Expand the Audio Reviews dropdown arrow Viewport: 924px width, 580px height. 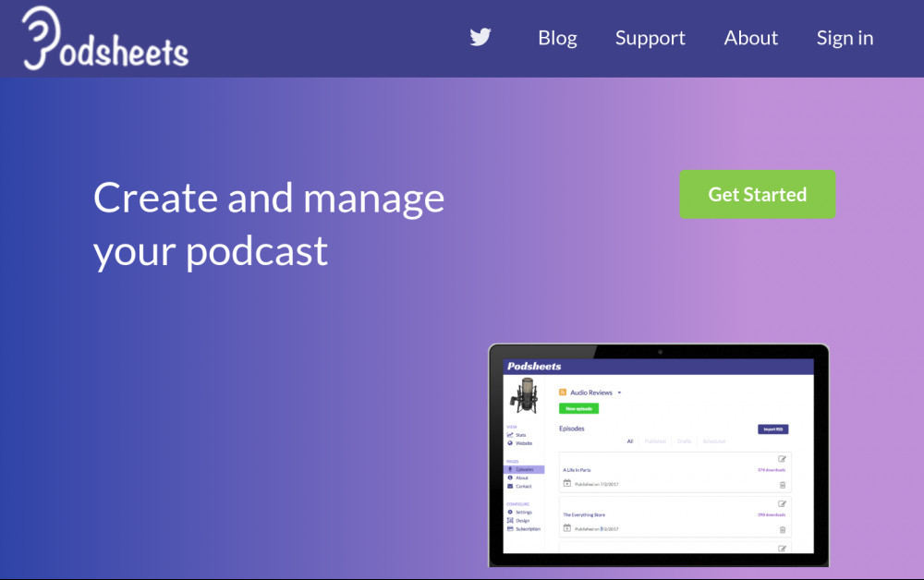tap(619, 393)
